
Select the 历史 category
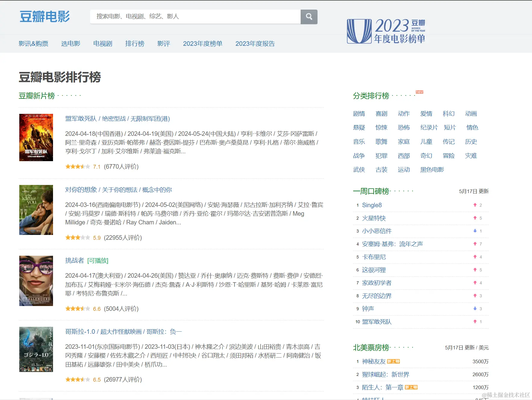coord(471,142)
